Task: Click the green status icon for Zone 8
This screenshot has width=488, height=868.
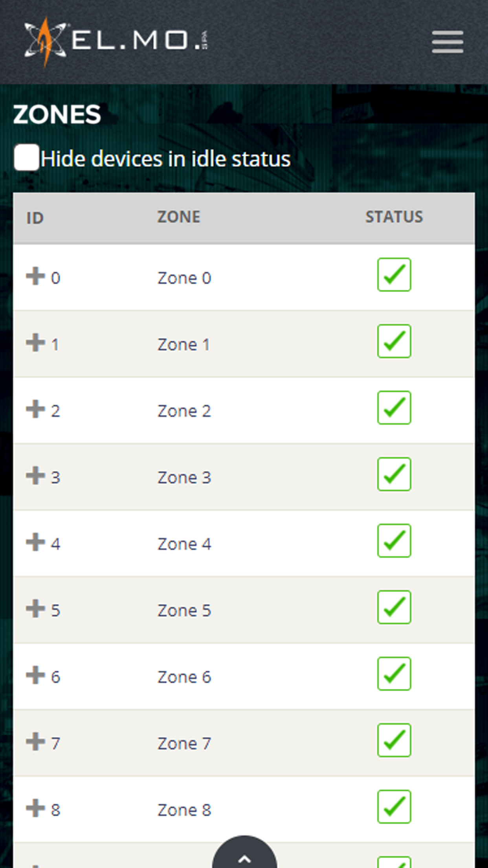Action: point(394,807)
